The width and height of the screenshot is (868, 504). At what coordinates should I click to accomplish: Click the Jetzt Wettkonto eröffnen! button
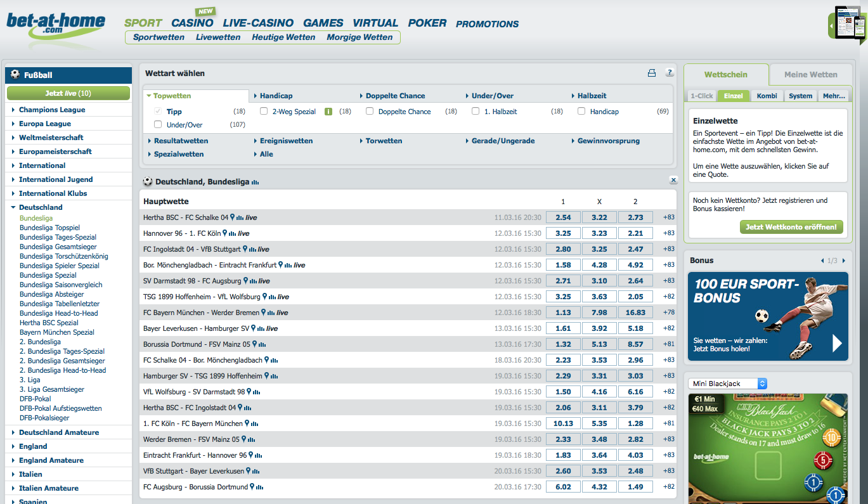[791, 227]
